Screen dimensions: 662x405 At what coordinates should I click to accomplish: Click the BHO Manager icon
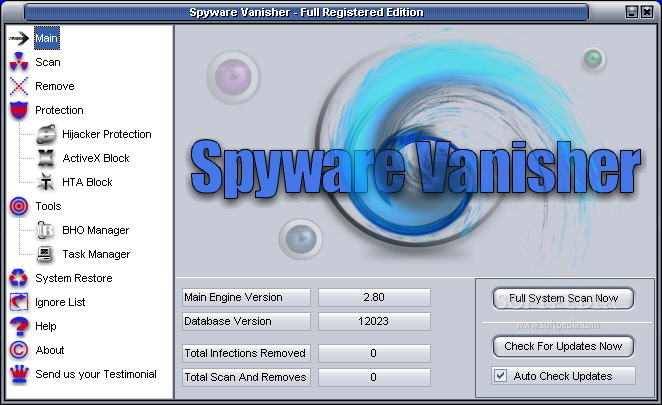pos(45,230)
